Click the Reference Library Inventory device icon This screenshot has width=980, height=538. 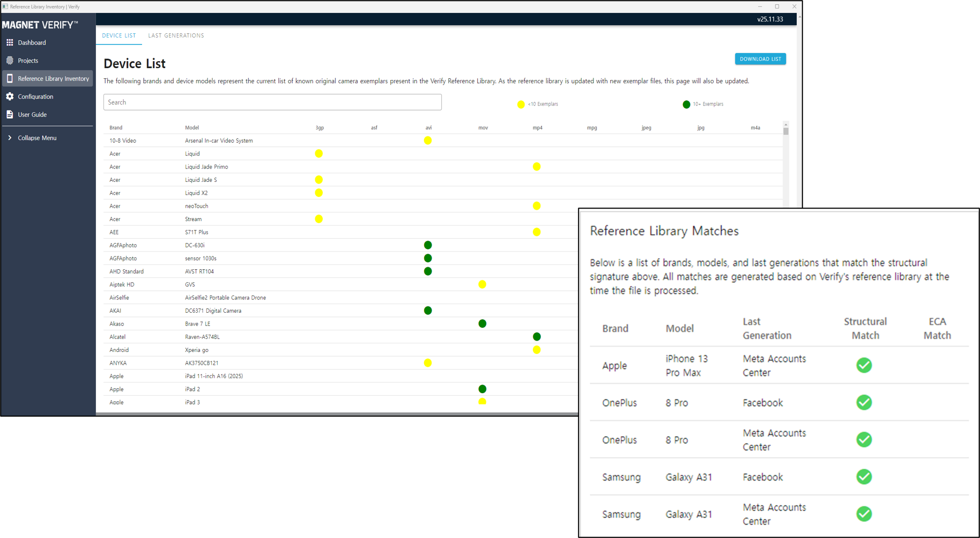(x=10, y=78)
